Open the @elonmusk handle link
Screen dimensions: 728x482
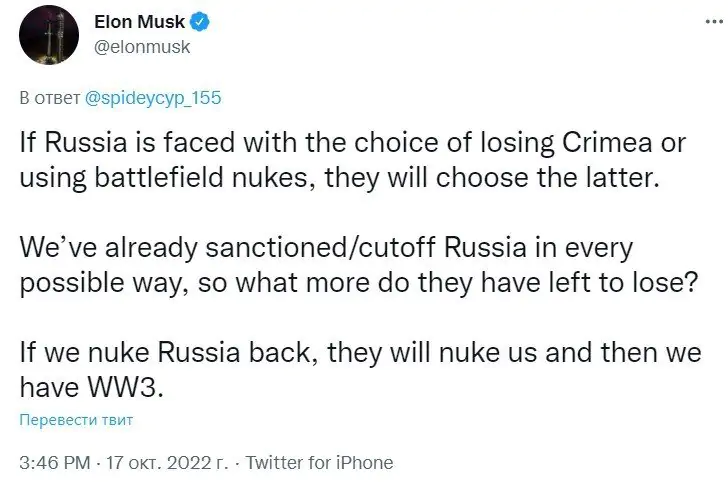(x=140, y=46)
